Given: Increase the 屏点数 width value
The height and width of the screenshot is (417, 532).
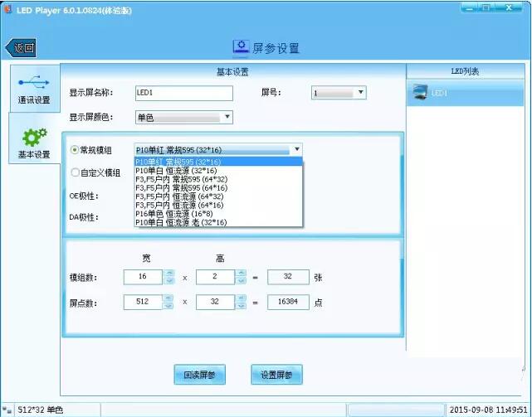Looking at the screenshot, I should (x=168, y=298).
